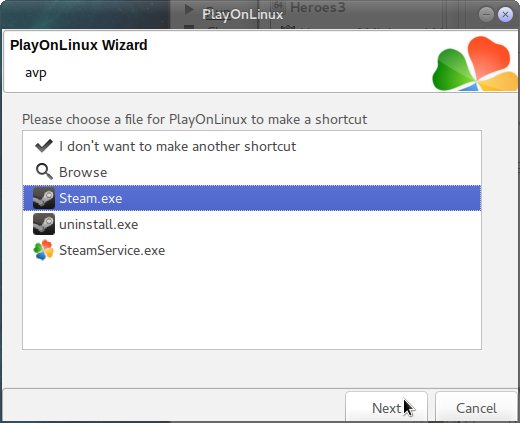Choose "I don't want to make another shortcut"
Viewport: 520px width, 423px height.
point(177,146)
